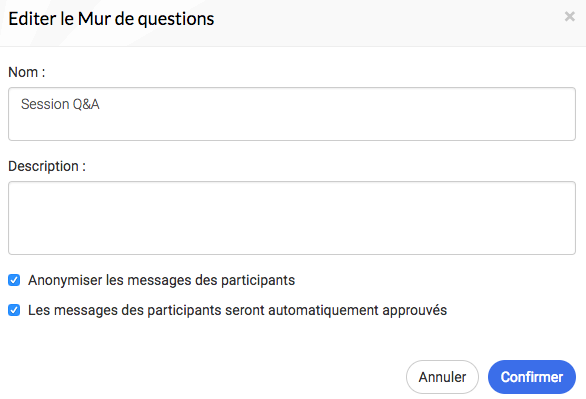Uncheck the automatic message approval checkbox
586x399 pixels.
point(14,310)
